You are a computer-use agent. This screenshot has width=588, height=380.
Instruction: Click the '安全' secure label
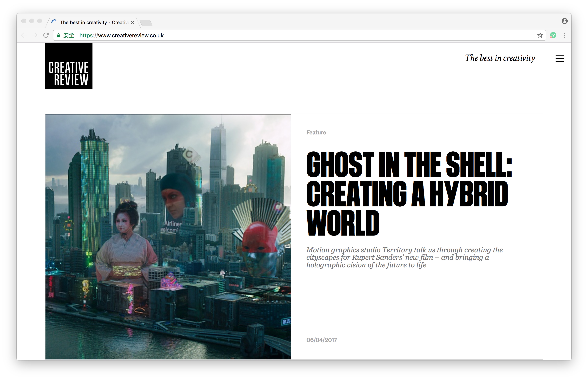[69, 35]
